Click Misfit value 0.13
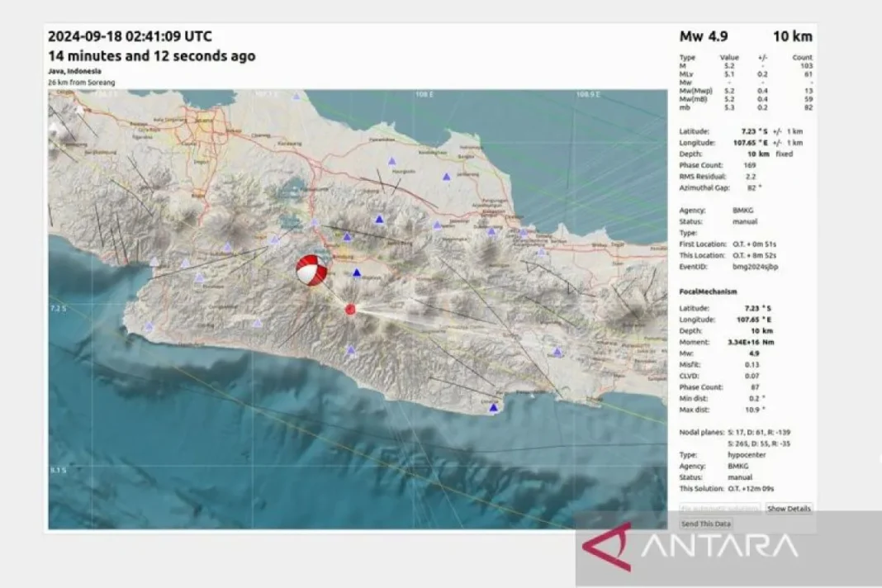 [x=752, y=365]
